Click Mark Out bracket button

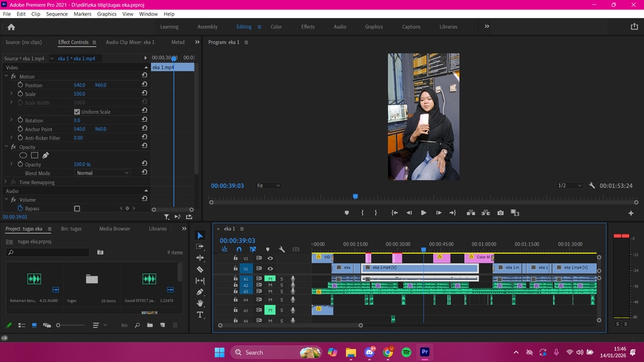tap(376, 213)
